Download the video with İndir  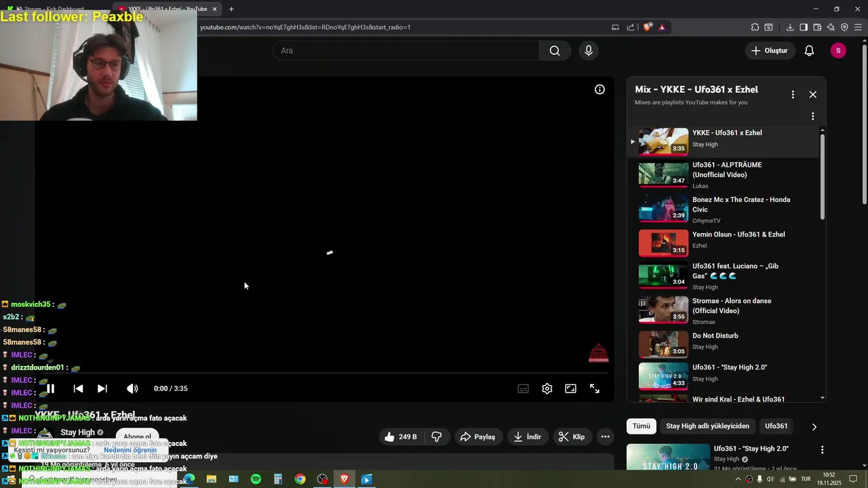(527, 437)
